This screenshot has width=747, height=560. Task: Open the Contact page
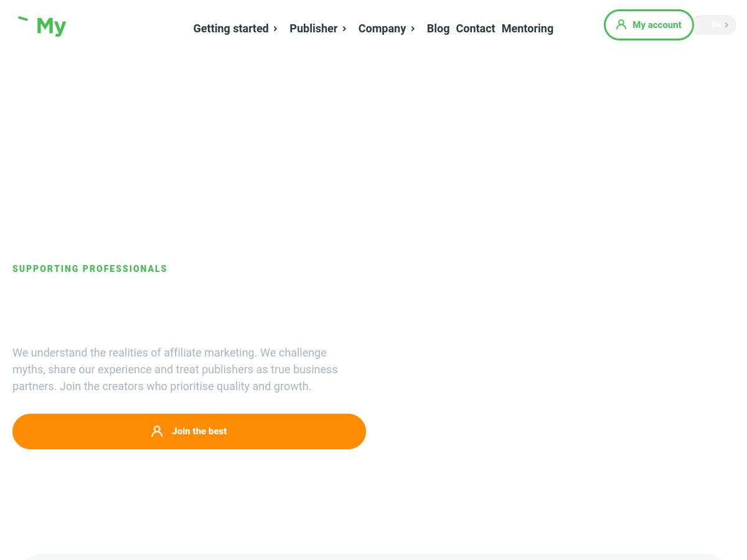[x=475, y=29]
